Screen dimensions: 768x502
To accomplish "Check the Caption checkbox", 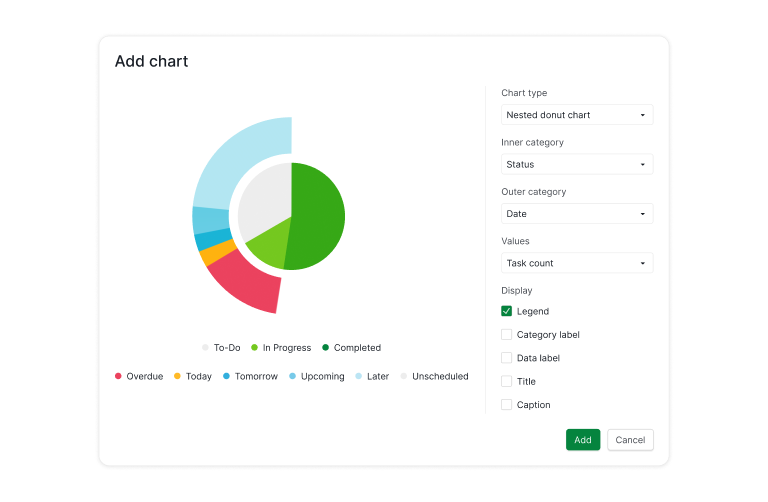I will 507,405.
